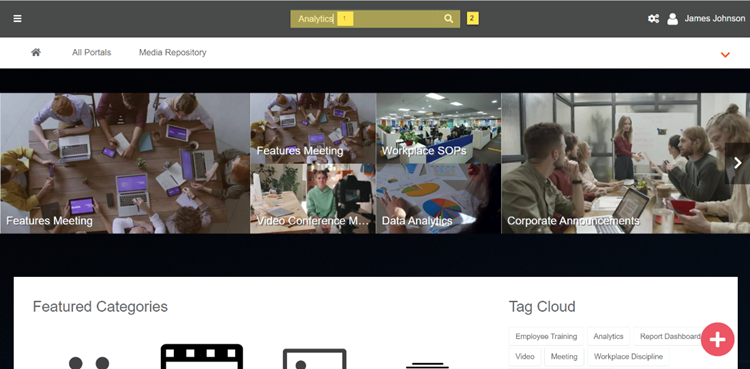Choose the Workplace Discipline tag
Image resolution: width=750 pixels, height=369 pixels.
point(628,357)
